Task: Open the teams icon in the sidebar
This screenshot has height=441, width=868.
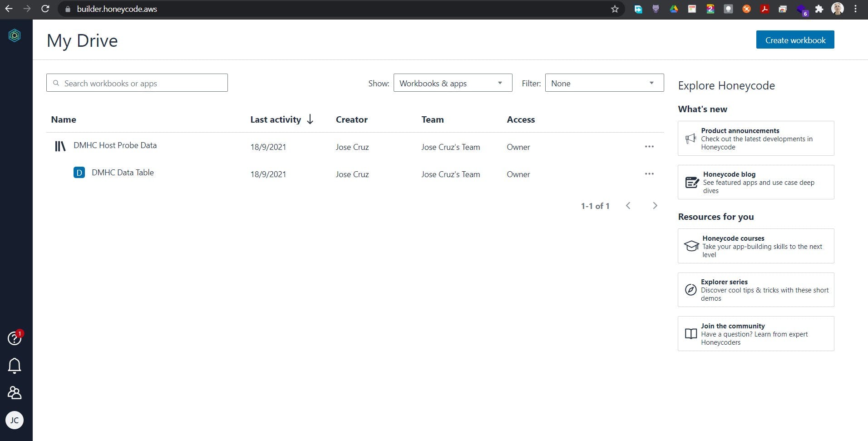Action: click(15, 392)
